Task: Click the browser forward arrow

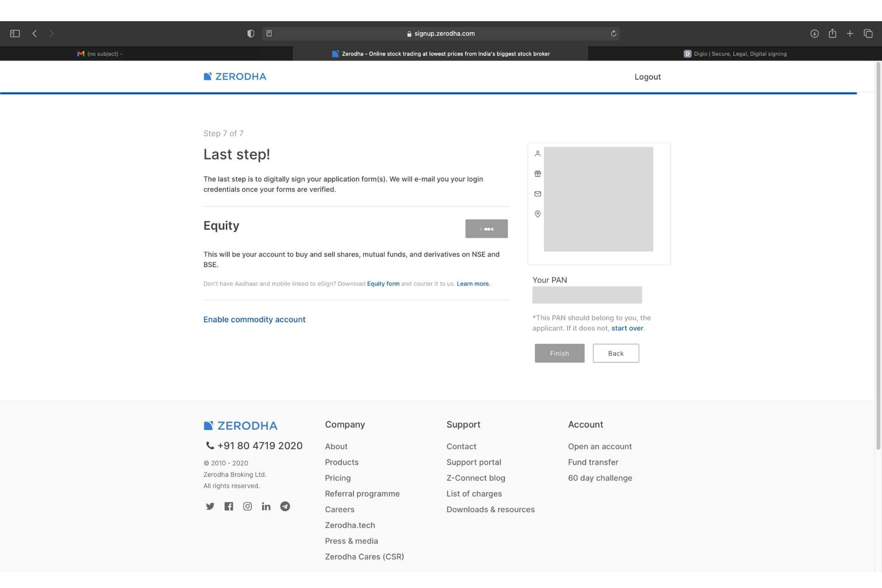Action: [51, 34]
